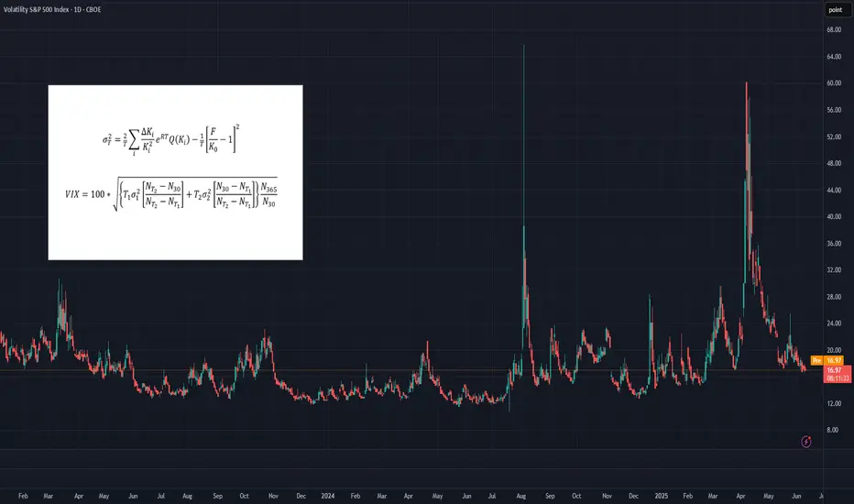
Task: Click the 12.00 price axis label
Action: point(834,404)
